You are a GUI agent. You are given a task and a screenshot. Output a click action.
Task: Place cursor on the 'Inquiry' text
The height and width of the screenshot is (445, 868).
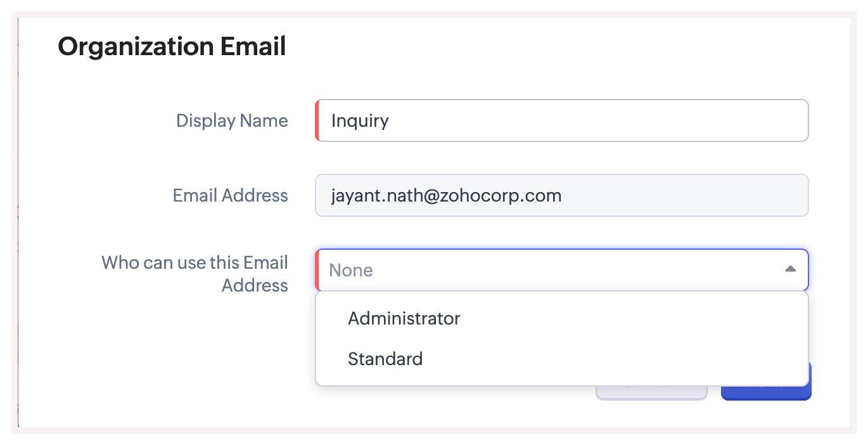360,120
